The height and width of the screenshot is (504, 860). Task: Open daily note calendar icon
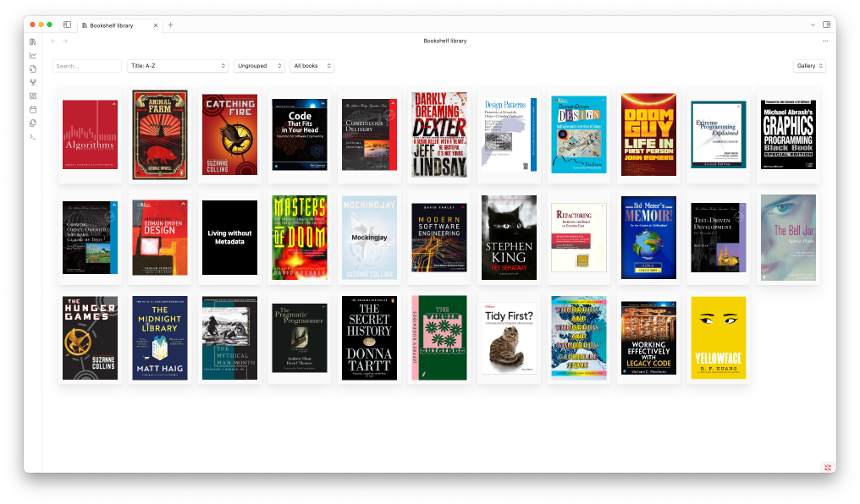pos(33,110)
